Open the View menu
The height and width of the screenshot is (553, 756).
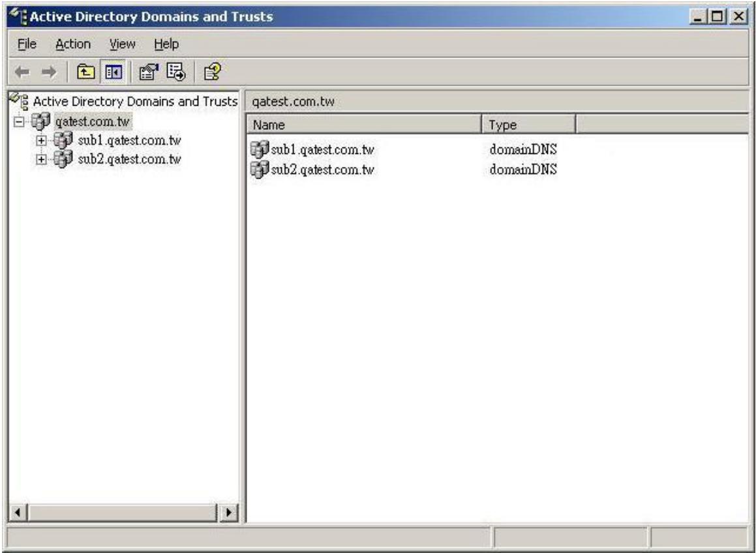click(122, 44)
